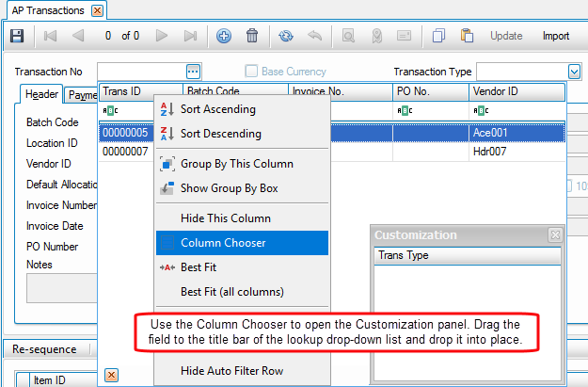The height and width of the screenshot is (387, 588).
Task: Click the Import button
Action: pyautogui.click(x=555, y=37)
